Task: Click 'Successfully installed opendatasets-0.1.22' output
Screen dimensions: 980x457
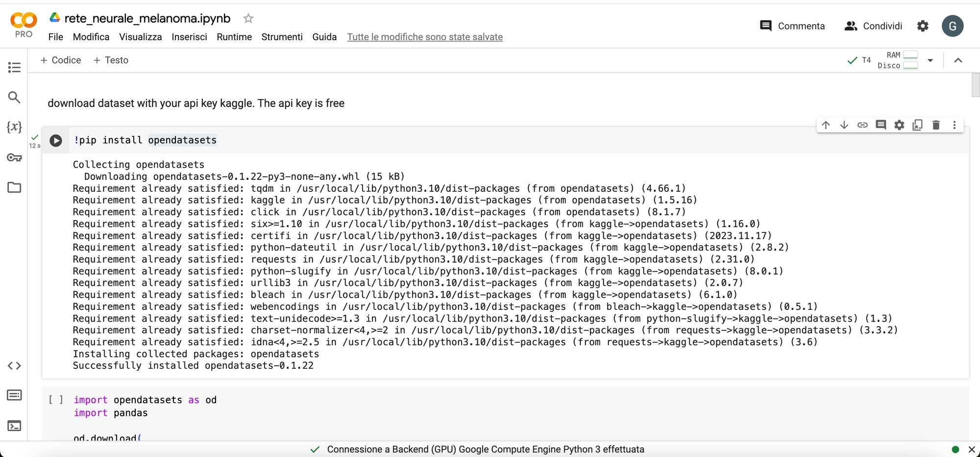Action: point(193,366)
